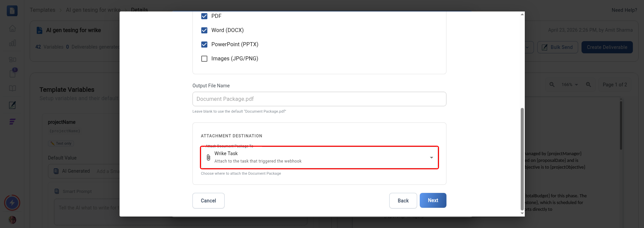
Task: Open the user avatar in sidebar
Action: (12, 220)
